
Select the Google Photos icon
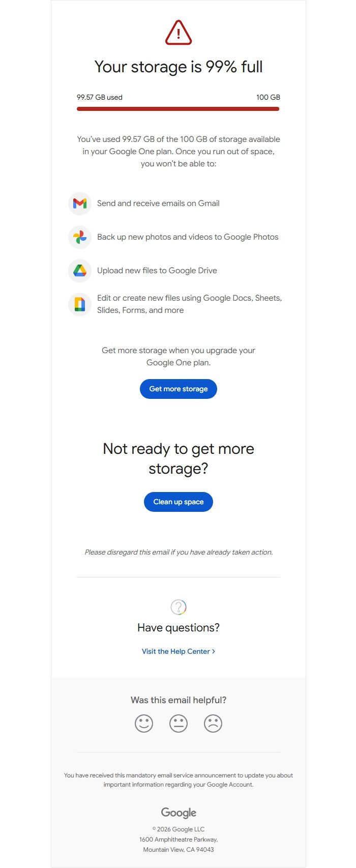click(80, 237)
